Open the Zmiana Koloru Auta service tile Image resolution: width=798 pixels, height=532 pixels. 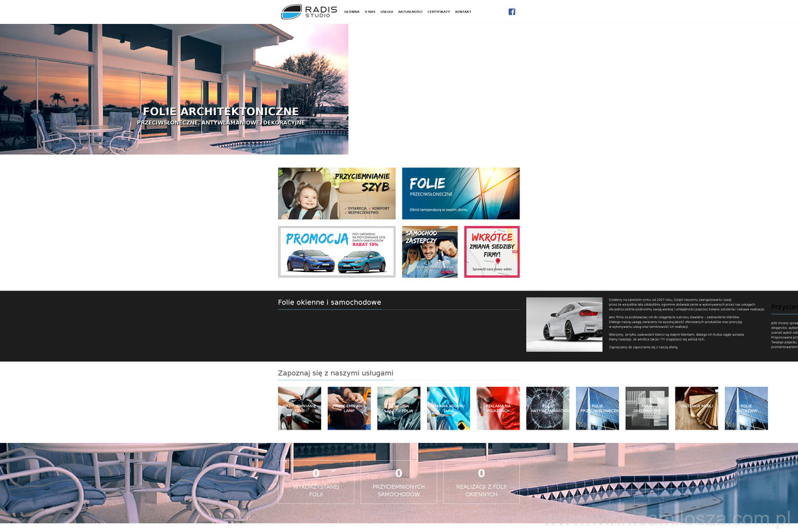point(448,408)
